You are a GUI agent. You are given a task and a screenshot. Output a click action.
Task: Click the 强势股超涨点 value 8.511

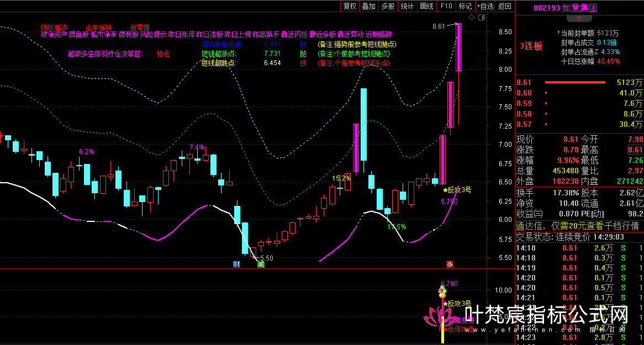(x=273, y=44)
